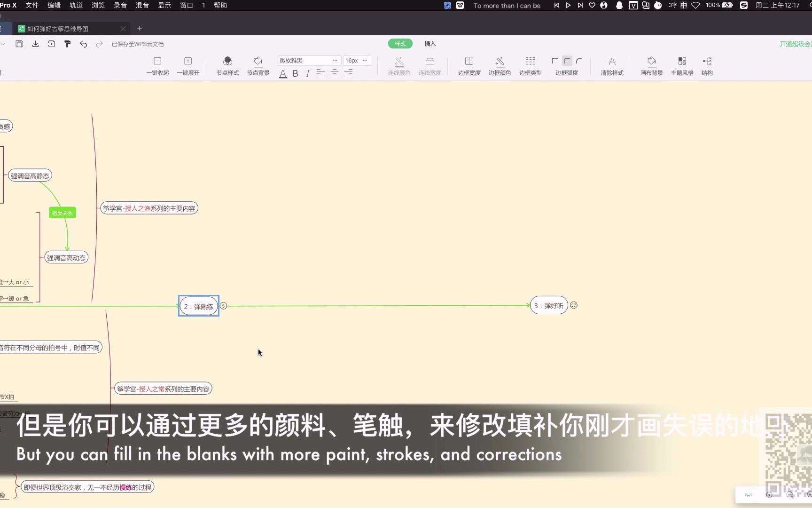Add a new tab with plus button

tap(139, 28)
